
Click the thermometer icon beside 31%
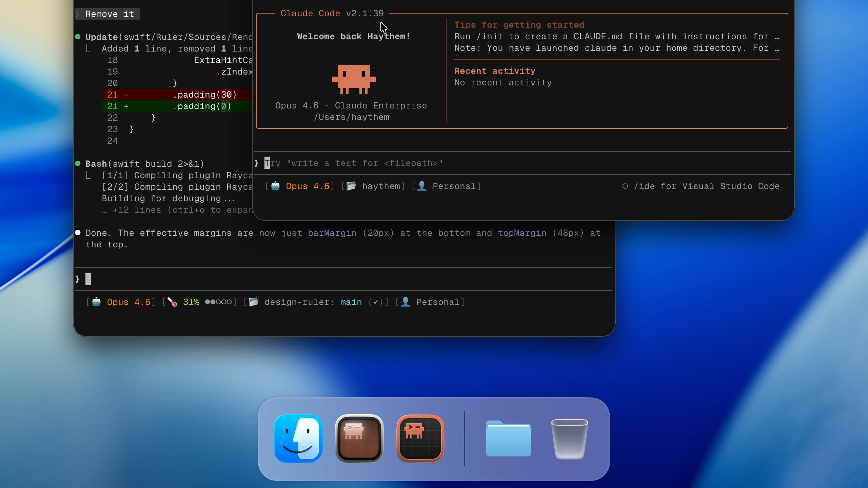pyautogui.click(x=172, y=302)
